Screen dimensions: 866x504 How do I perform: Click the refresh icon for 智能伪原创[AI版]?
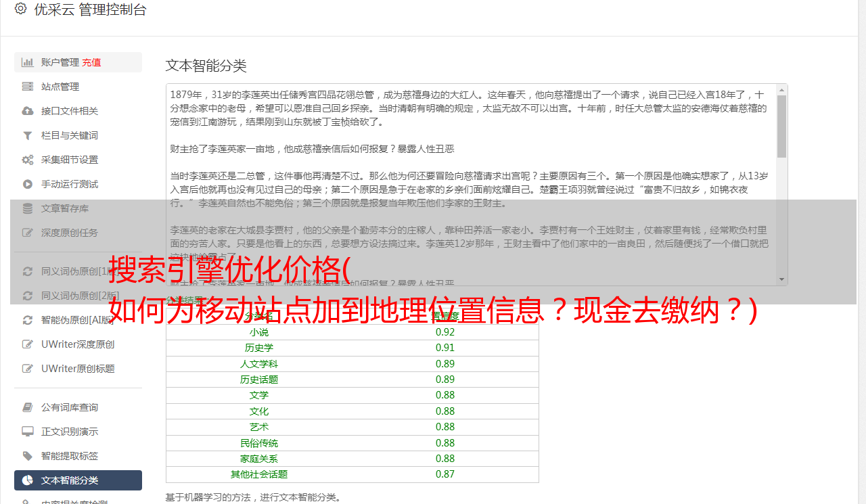tap(27, 320)
